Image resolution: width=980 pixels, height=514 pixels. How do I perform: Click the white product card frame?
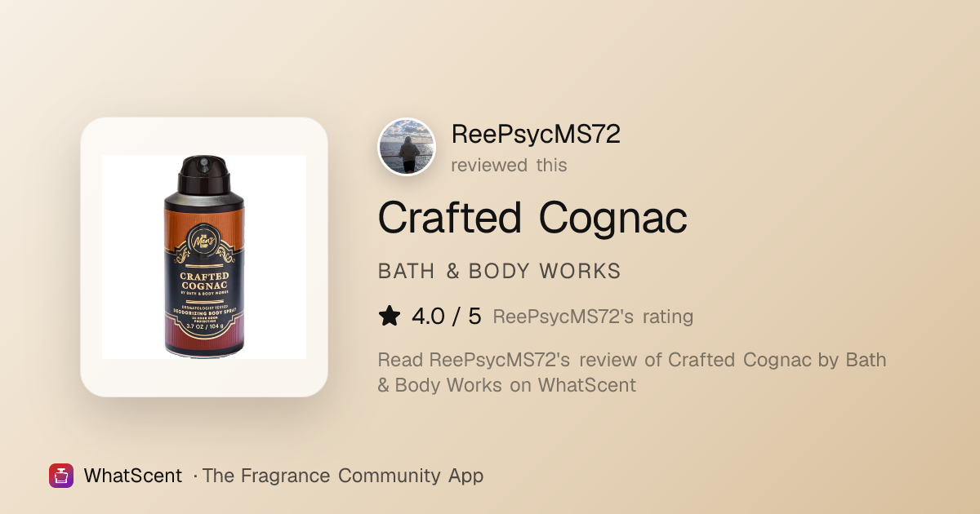click(204, 257)
